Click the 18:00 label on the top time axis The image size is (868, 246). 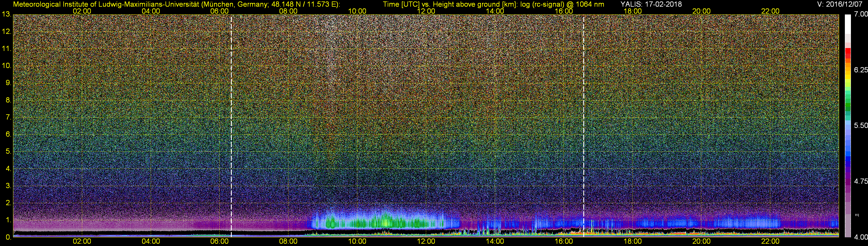(632, 11)
